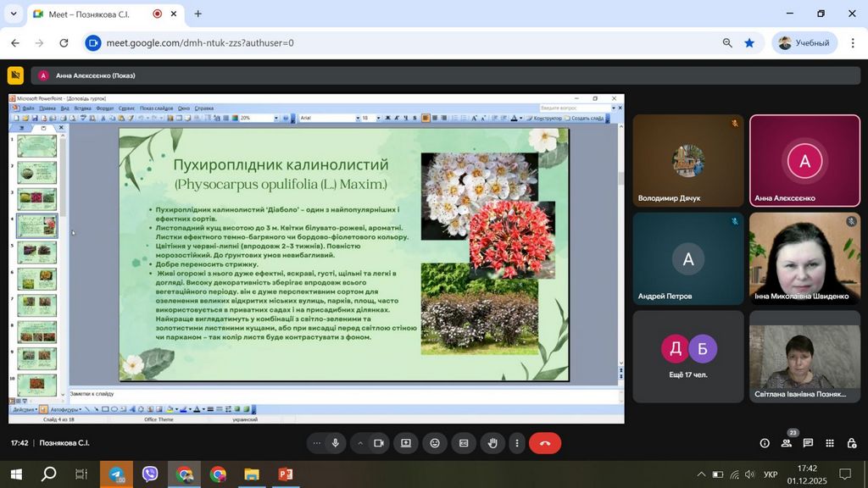Toggle closed captions
Viewport: 868px width, 488px height.
point(464,443)
